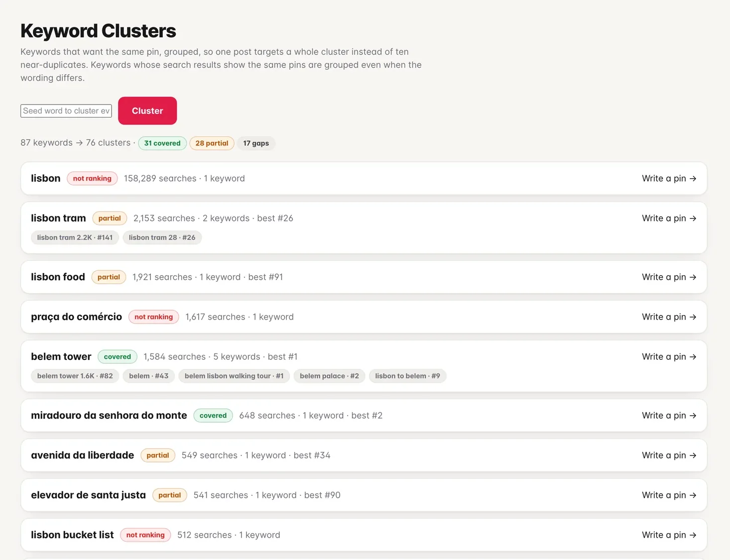Click the red Cluster button
The image size is (730, 560).
pyautogui.click(x=147, y=111)
